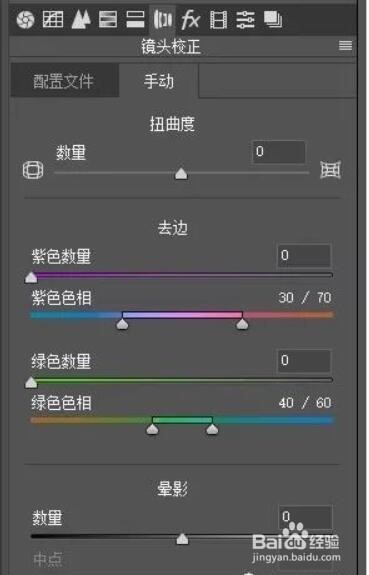Open the Snapshots stacked-layers icon

(273, 19)
